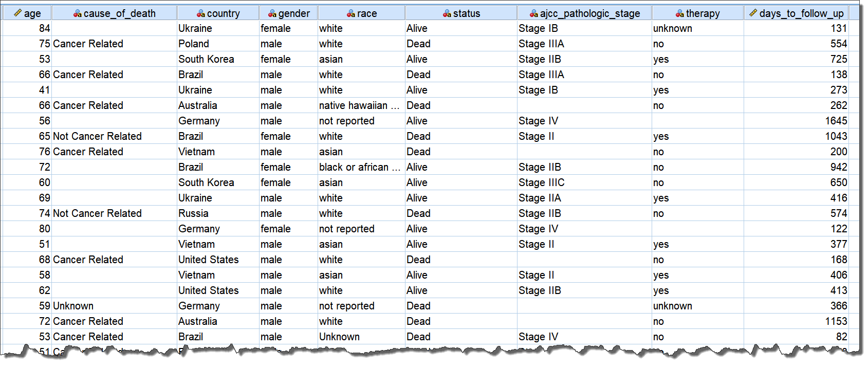The image size is (868, 367).
Task: Select the therapy column header label
Action: click(703, 14)
